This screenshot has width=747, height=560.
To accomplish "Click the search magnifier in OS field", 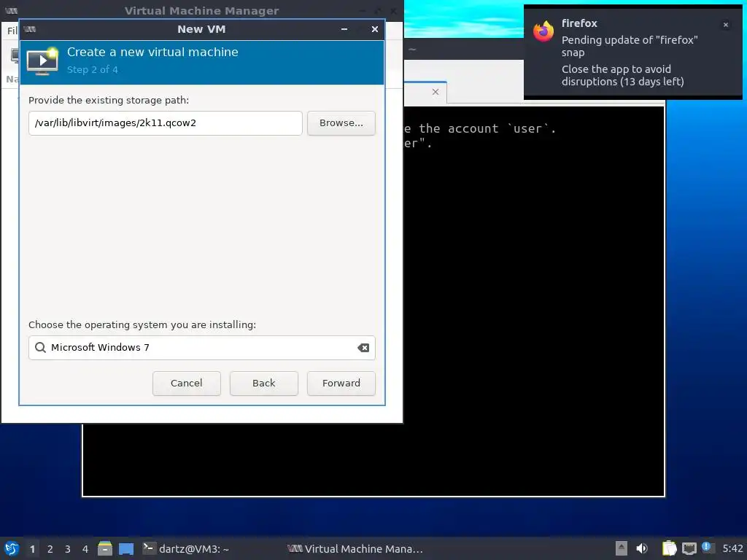I will [41, 348].
